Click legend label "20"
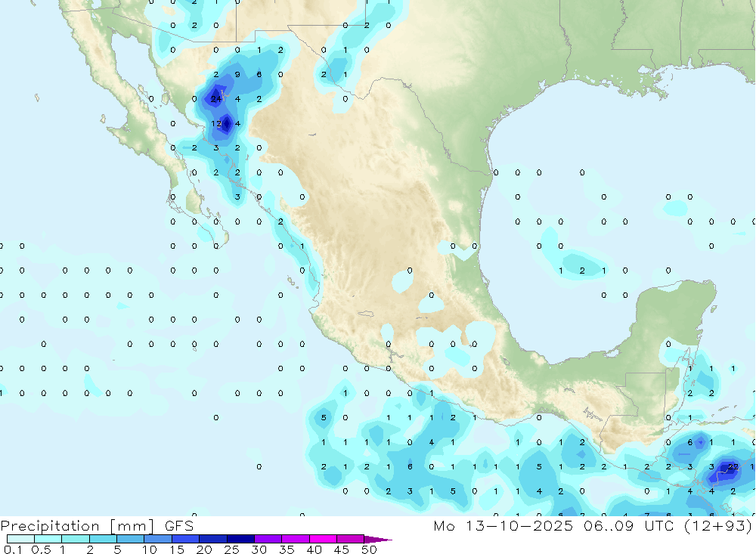 (x=204, y=549)
